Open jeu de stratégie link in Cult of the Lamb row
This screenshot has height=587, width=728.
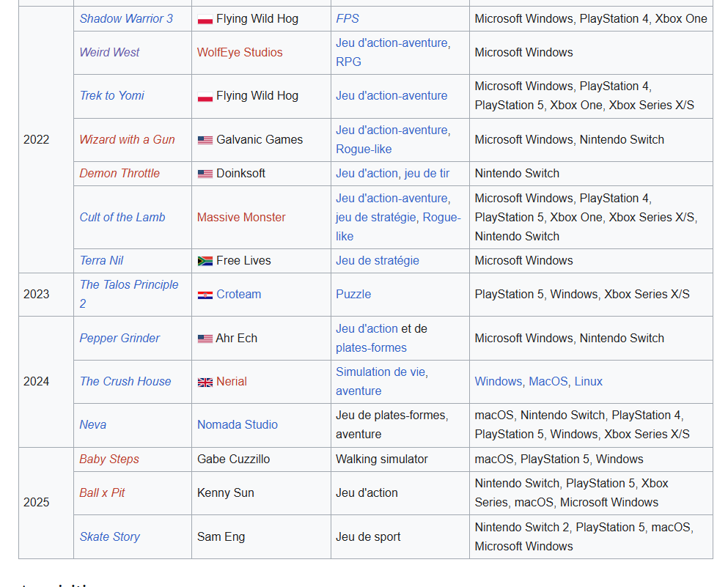point(375,217)
